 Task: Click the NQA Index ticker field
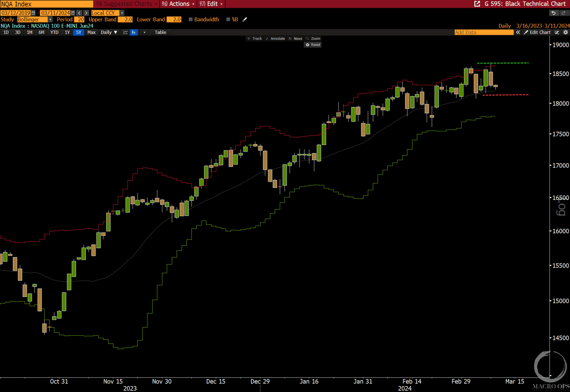(x=47, y=4)
